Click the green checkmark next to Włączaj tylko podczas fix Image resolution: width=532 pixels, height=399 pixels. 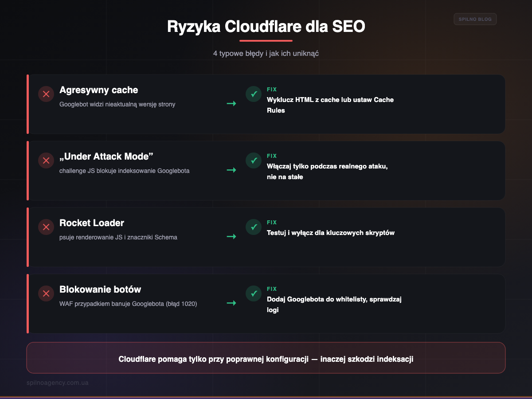[254, 160]
